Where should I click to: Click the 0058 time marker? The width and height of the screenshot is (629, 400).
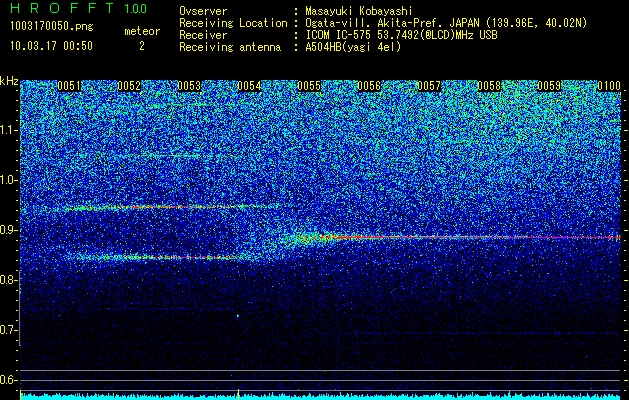(x=489, y=86)
